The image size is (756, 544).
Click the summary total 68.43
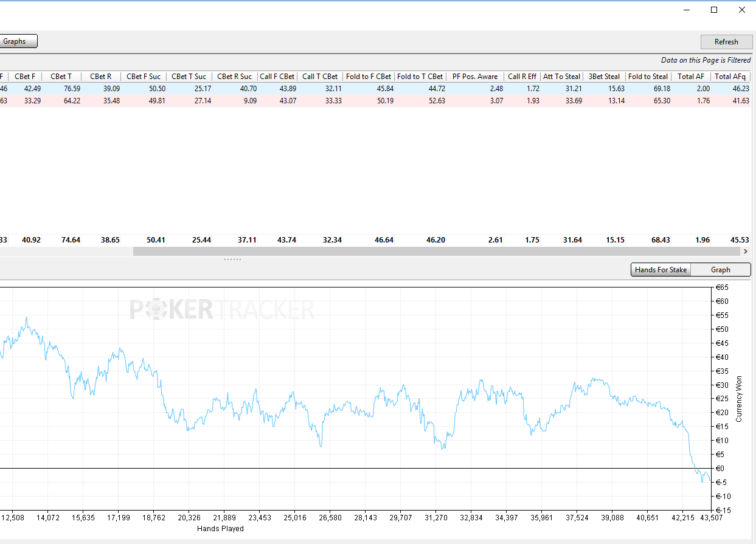661,240
